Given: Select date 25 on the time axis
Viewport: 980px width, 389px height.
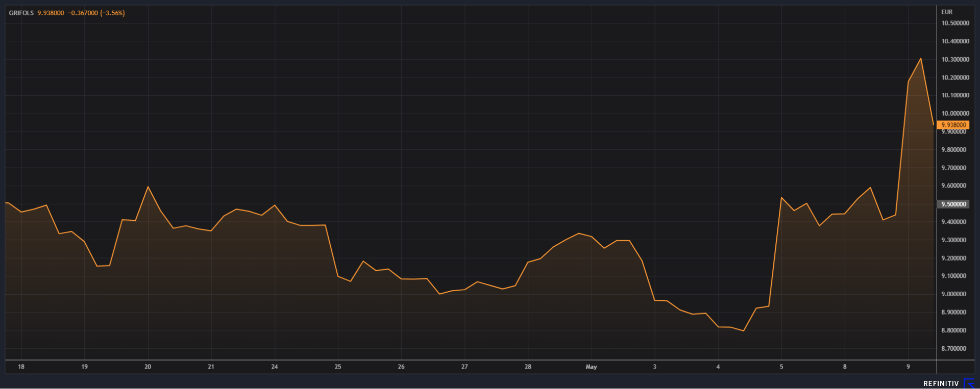Looking at the screenshot, I should click(338, 367).
